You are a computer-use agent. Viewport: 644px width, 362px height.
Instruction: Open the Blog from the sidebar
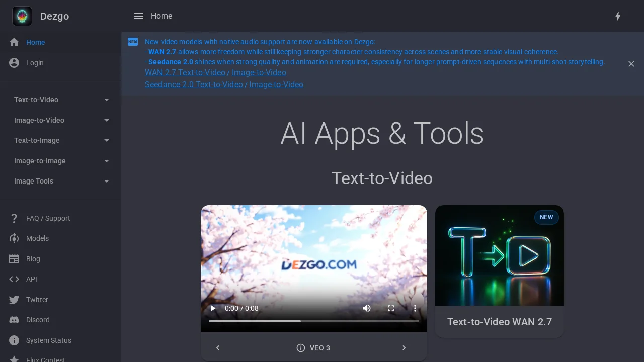pos(33,259)
